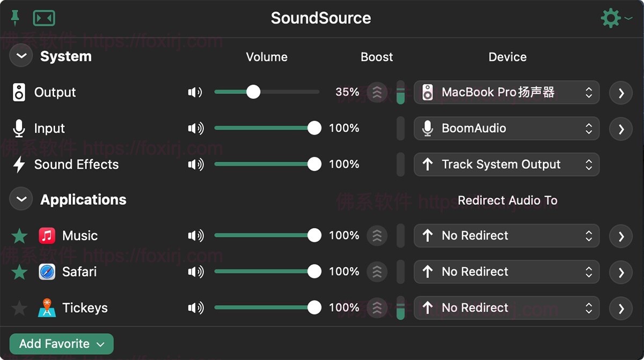Open the redirect dropdown for Safari
The image size is (644, 360).
point(506,272)
